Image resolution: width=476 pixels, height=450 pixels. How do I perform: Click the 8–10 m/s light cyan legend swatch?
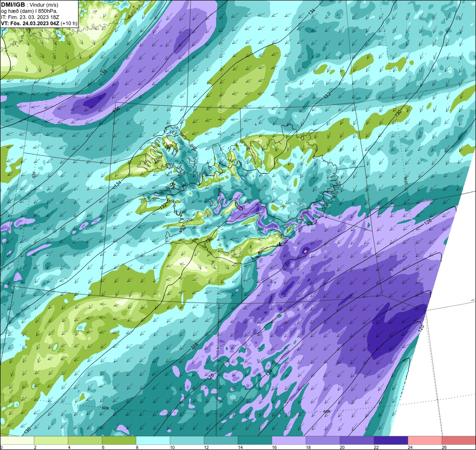pos(153,440)
